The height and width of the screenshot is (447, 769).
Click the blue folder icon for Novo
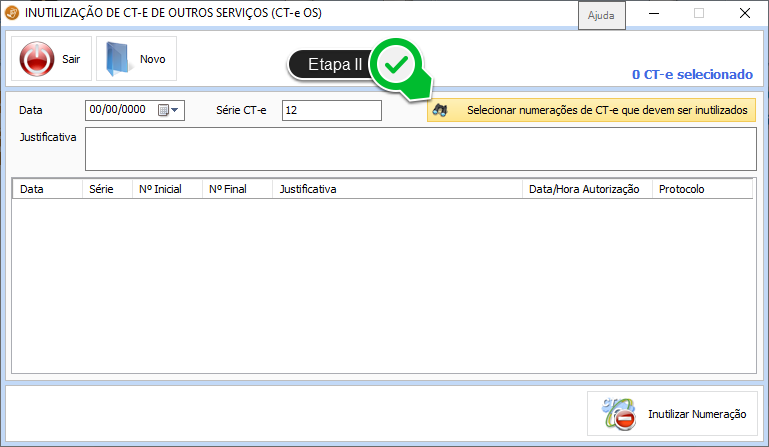pos(119,59)
